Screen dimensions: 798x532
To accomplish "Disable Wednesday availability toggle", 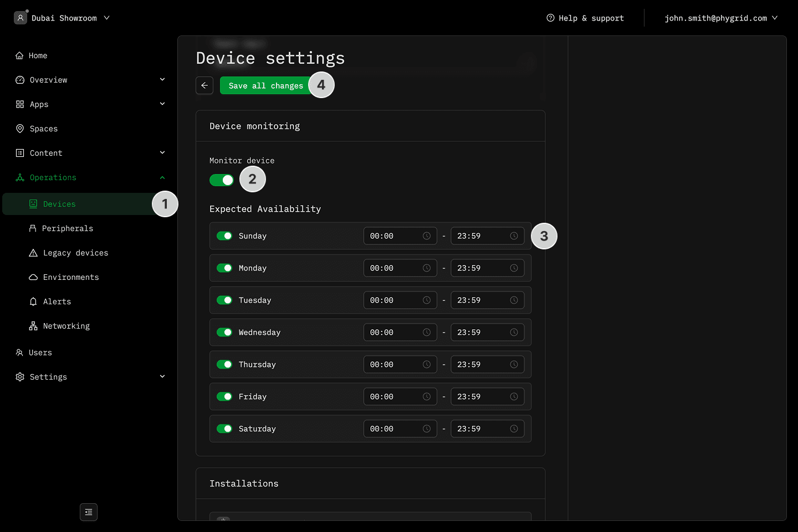I will [224, 332].
